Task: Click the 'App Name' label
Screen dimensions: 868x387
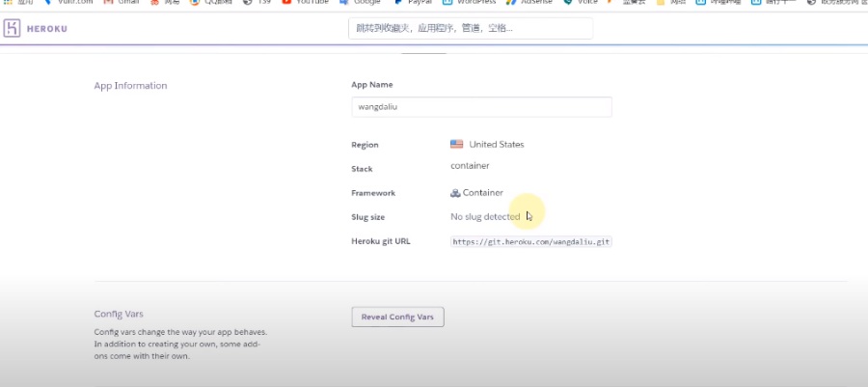Action: click(x=372, y=85)
